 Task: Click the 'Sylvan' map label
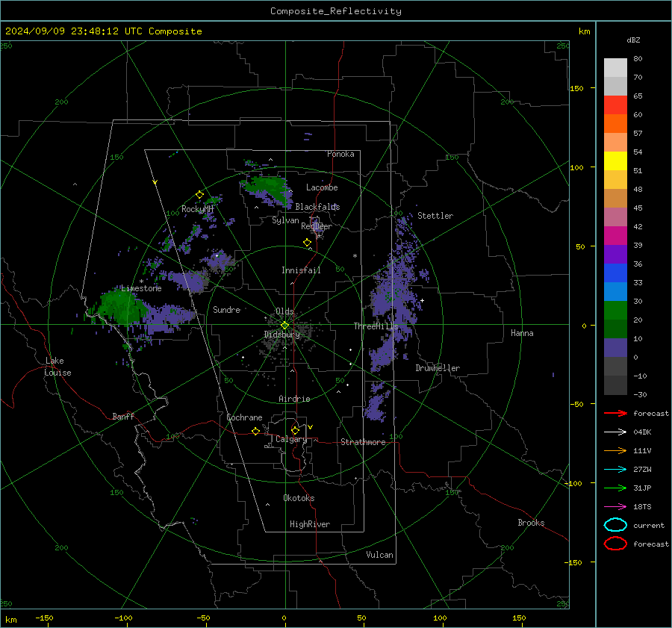(285, 220)
